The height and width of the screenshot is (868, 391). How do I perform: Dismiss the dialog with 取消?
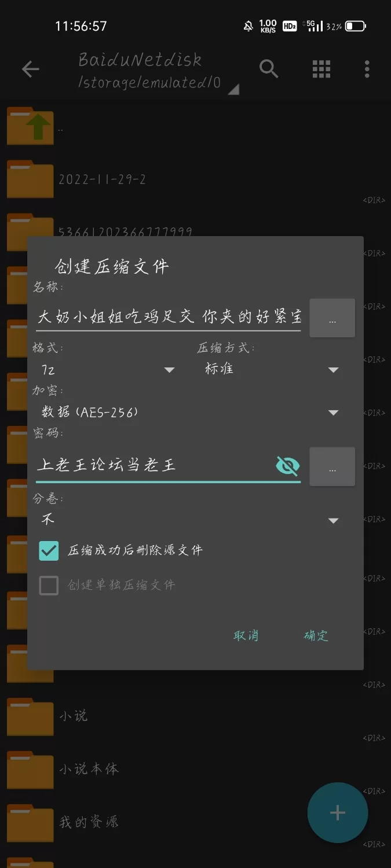pos(246,635)
